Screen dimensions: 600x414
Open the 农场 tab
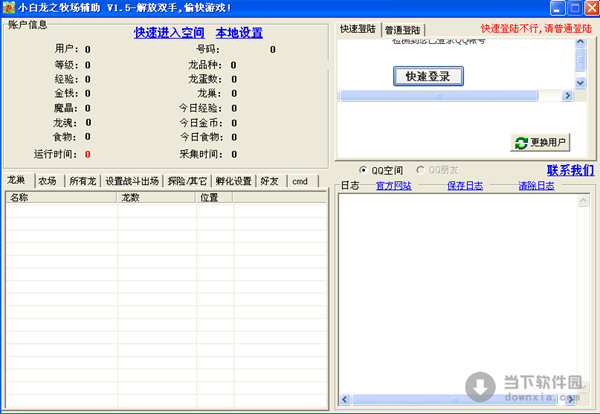(x=47, y=181)
